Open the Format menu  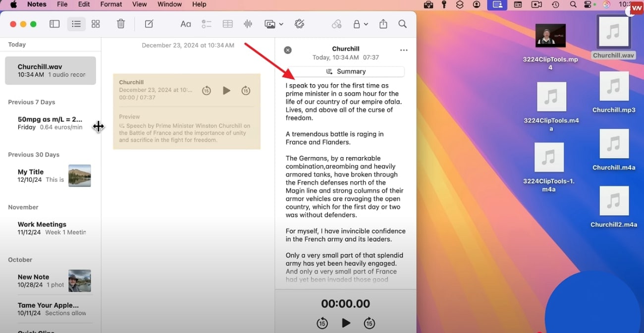(x=111, y=4)
